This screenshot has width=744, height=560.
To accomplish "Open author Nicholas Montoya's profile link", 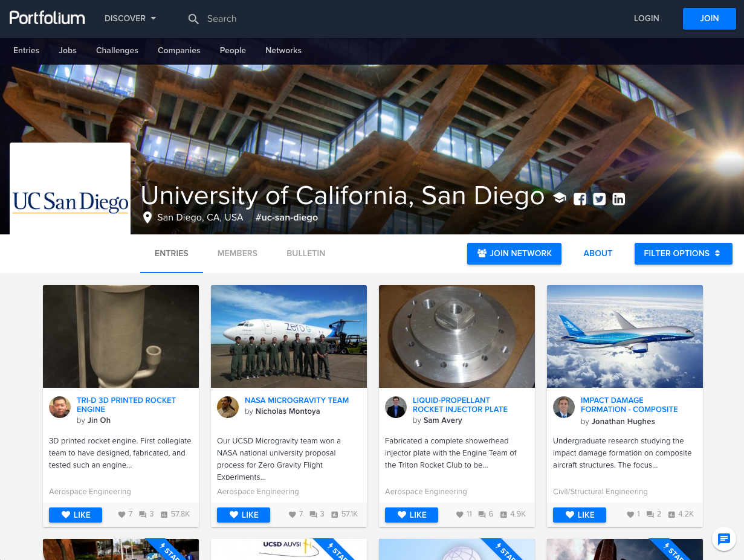I will 288,411.
